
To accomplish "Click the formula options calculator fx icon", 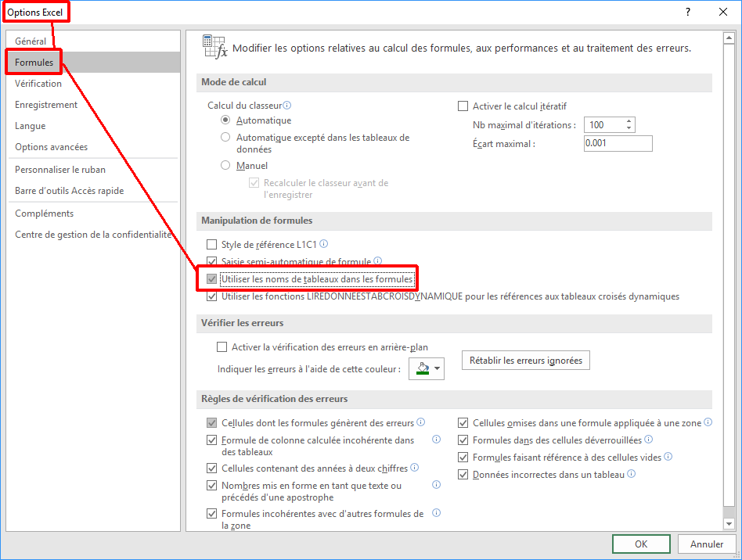I will pos(215,47).
